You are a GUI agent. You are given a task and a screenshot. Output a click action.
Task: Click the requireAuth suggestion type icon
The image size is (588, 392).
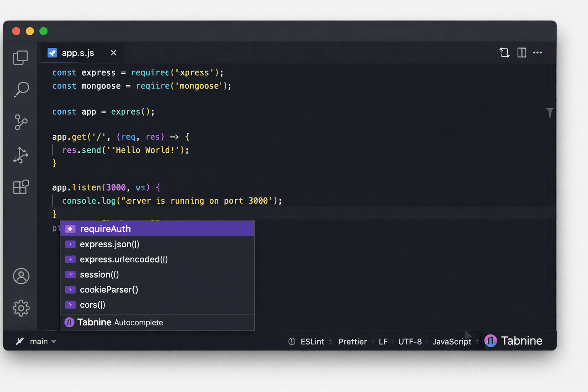click(70, 229)
